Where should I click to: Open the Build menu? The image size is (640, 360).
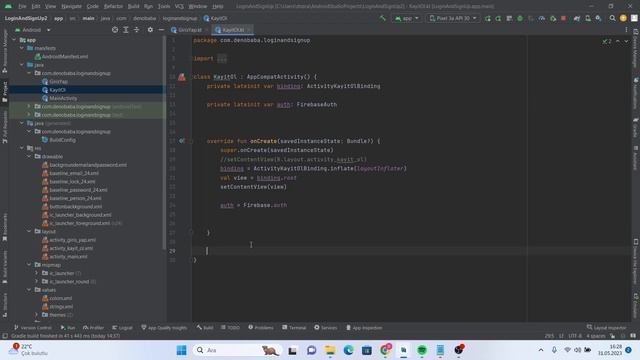(x=133, y=7)
